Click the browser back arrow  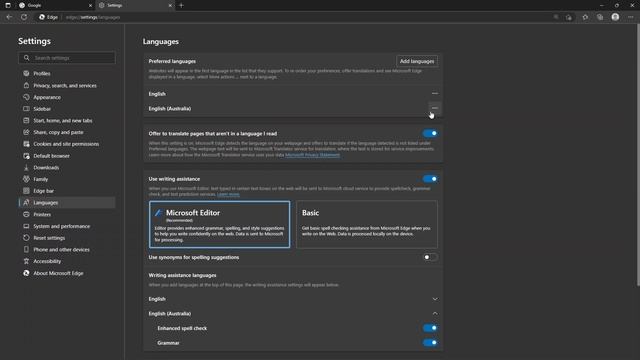(x=9, y=17)
